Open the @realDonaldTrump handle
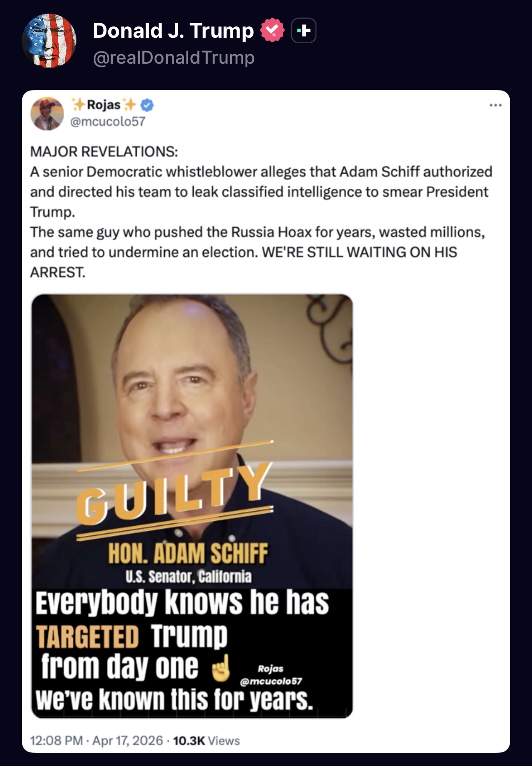Viewport: 532px width, 766px height. coord(174,58)
